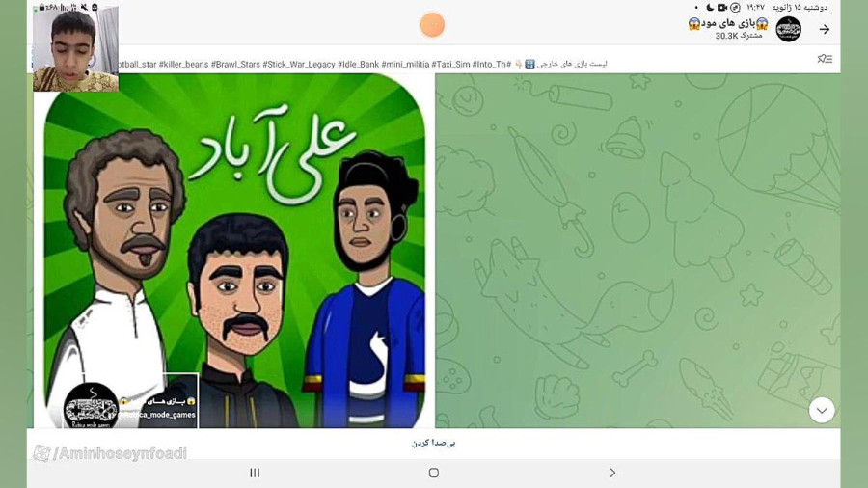
Task: Open the #Taxi_Sim hashtag
Action: [450, 65]
